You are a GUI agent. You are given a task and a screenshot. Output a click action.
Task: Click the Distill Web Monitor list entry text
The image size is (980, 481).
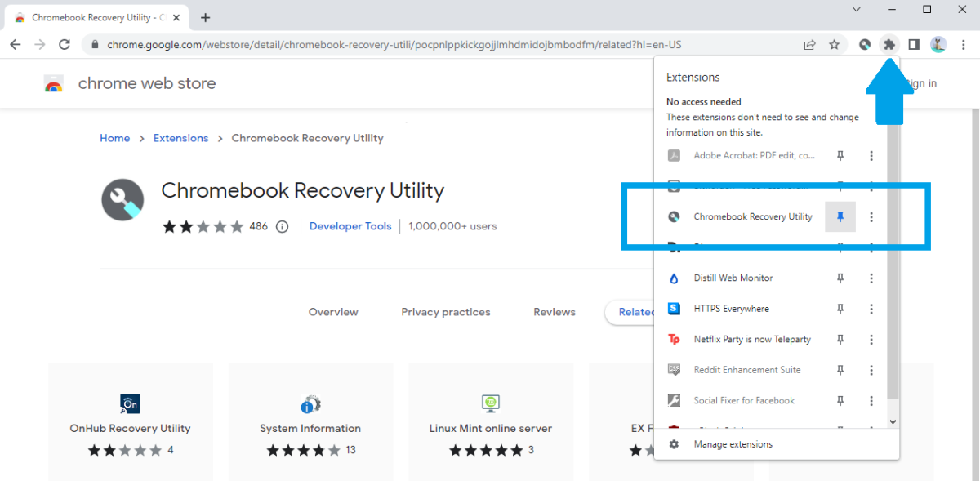pos(733,278)
